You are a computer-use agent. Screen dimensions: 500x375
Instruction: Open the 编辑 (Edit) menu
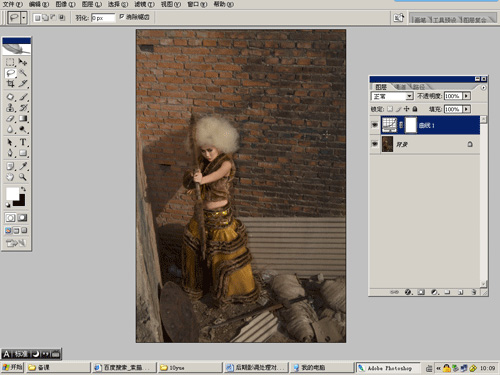[x=39, y=4]
